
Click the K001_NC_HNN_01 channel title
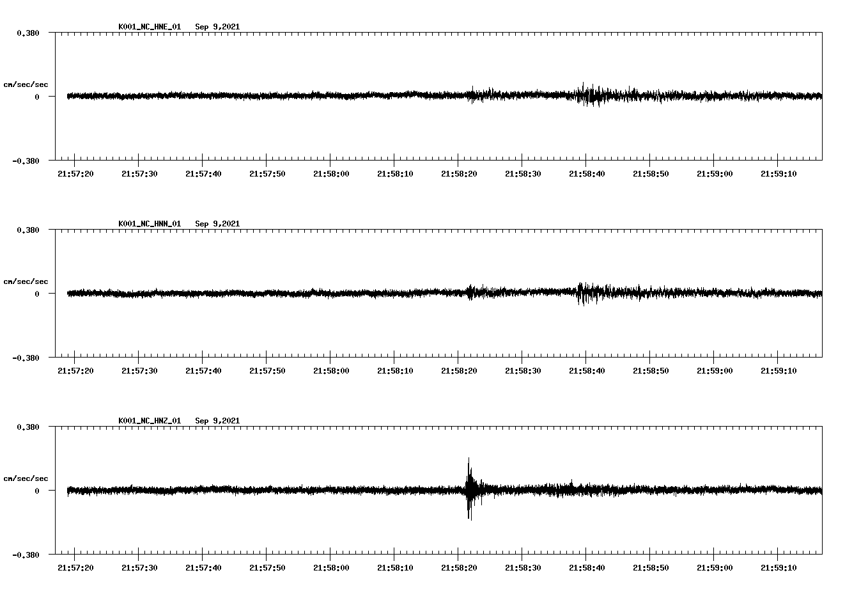click(x=150, y=224)
